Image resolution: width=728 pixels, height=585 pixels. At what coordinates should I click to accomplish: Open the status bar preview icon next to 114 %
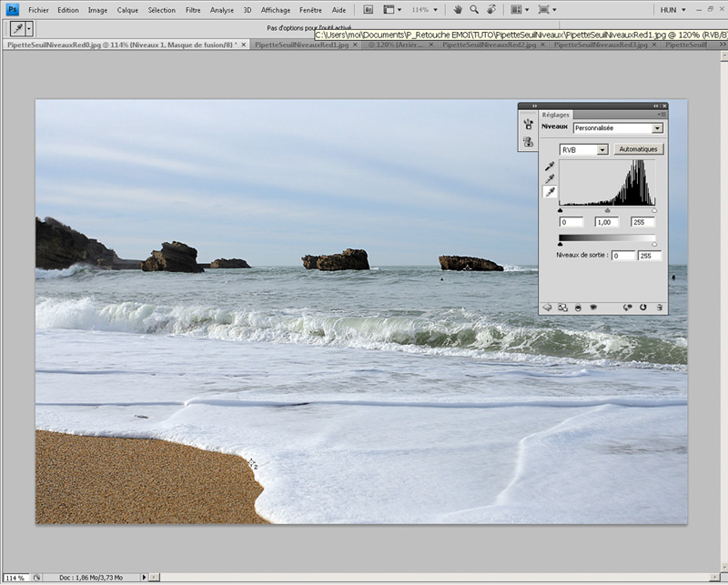36,578
